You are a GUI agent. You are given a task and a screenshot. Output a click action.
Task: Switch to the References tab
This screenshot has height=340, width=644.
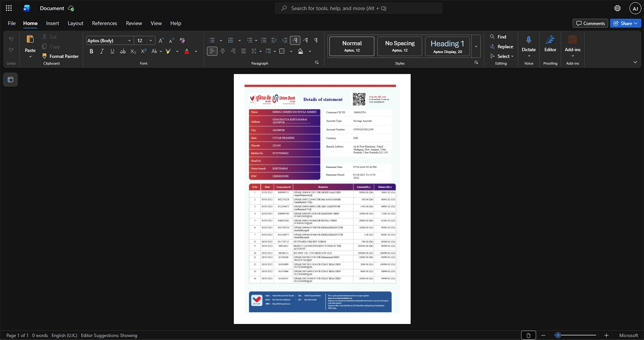(104, 23)
